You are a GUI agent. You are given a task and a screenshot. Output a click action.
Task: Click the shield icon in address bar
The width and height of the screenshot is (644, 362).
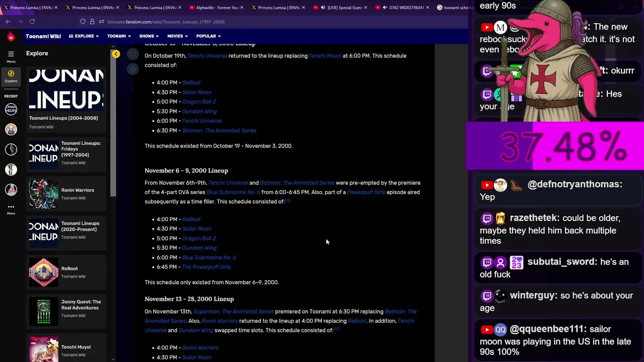point(83,22)
